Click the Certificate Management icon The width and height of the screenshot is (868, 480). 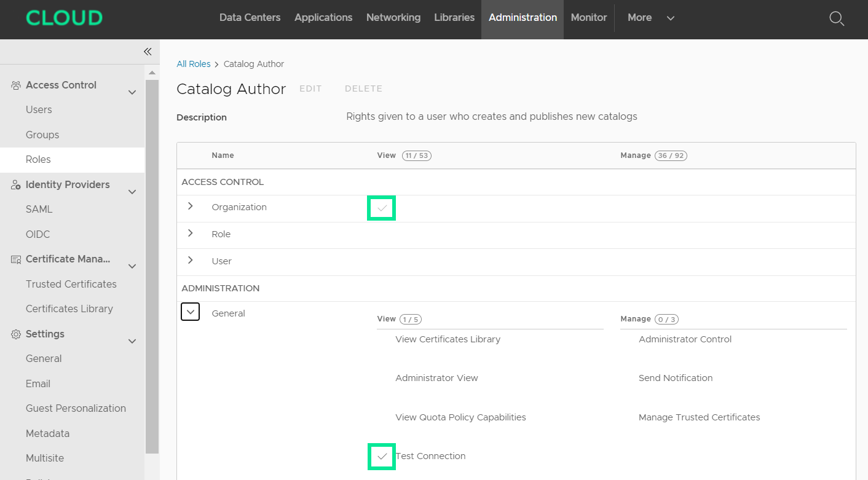16,259
